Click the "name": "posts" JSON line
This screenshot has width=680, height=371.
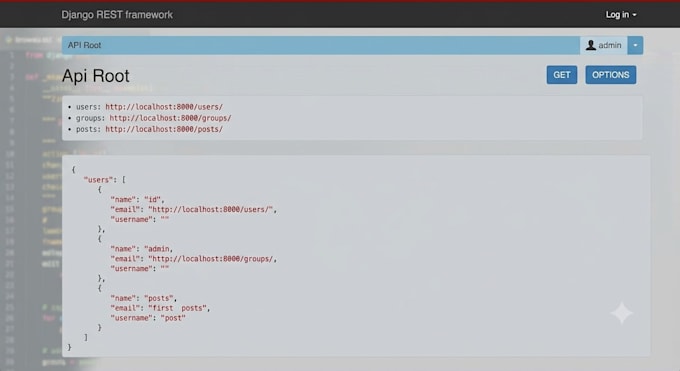[x=144, y=299]
